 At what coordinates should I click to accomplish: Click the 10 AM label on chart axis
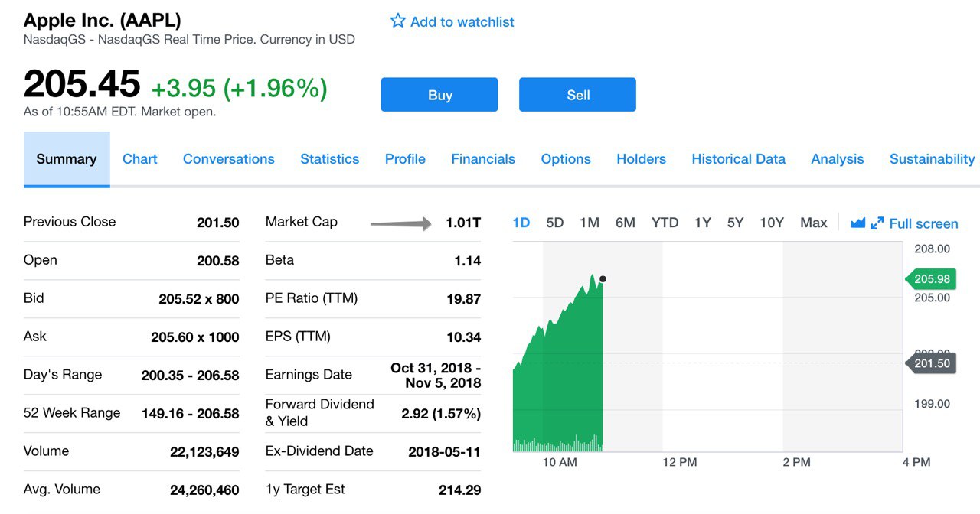tap(560, 462)
